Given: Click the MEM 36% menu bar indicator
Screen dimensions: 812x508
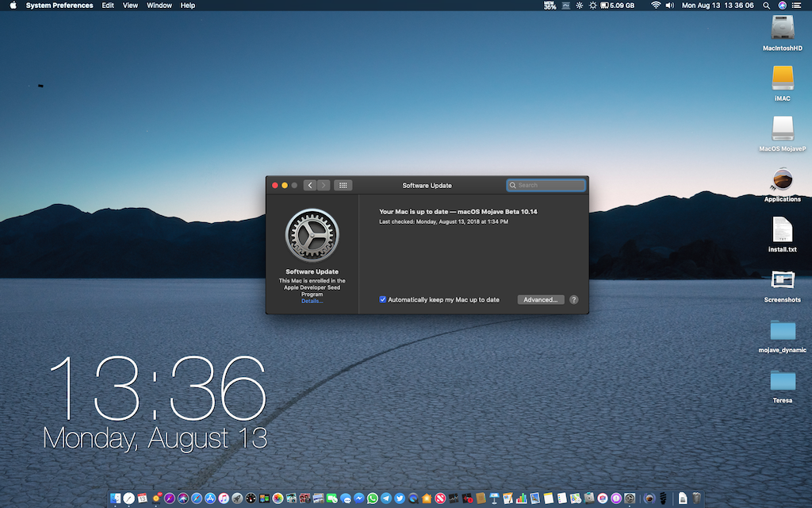Looking at the screenshot, I should click(x=550, y=6).
